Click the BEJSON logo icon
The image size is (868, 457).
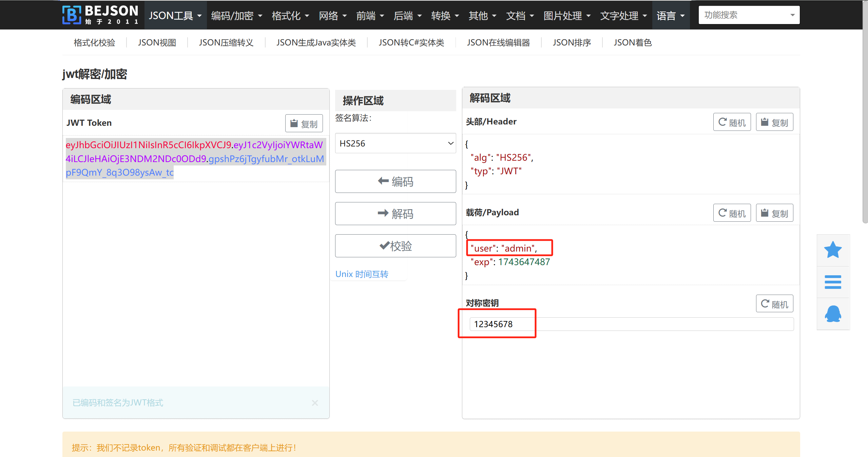(72, 15)
